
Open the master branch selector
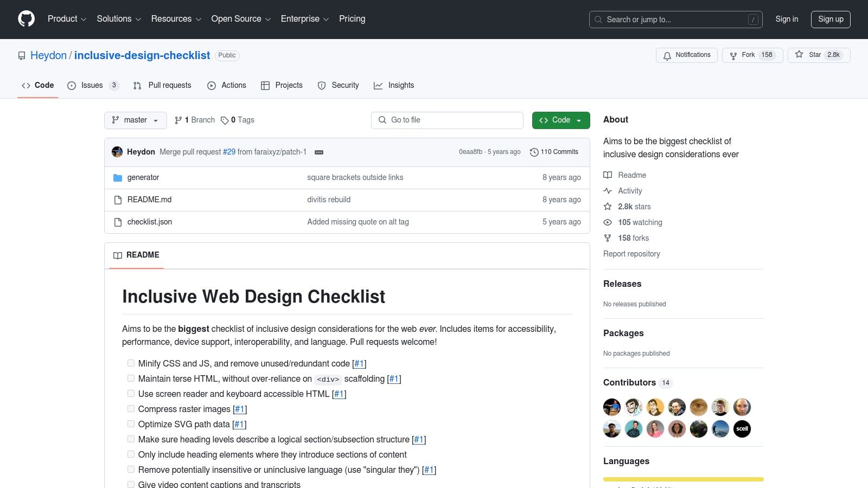(136, 120)
